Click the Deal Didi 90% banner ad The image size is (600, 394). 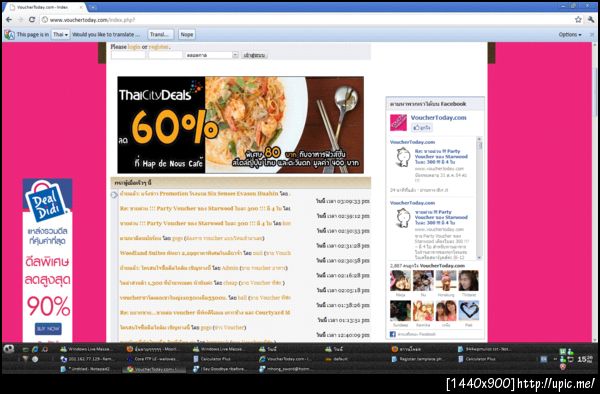[47, 260]
